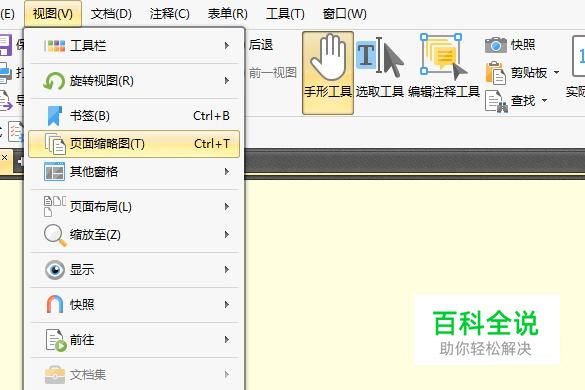Viewport: 585px width, 390px height.
Task: Click the 查找 label
Action: coord(523,100)
